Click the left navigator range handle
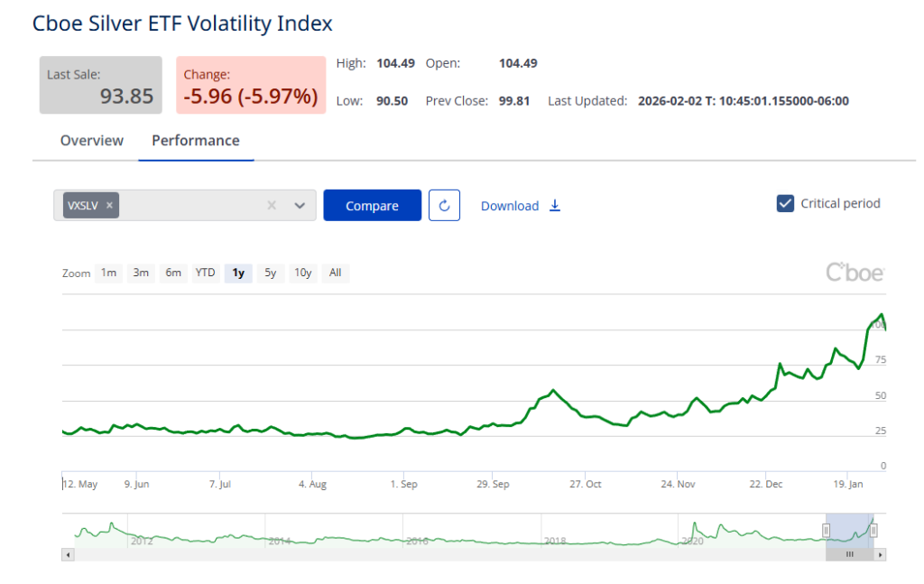924x584 pixels. pyautogui.click(x=826, y=531)
